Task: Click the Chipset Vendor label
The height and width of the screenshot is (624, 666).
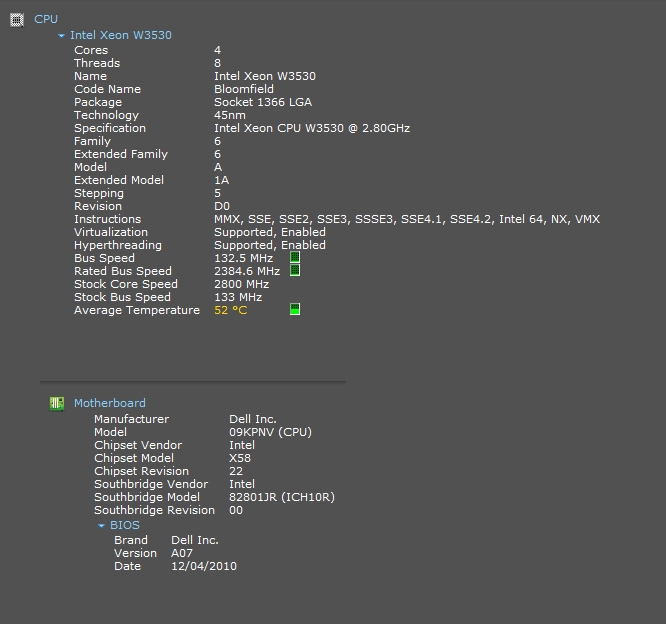Action: click(x=138, y=445)
